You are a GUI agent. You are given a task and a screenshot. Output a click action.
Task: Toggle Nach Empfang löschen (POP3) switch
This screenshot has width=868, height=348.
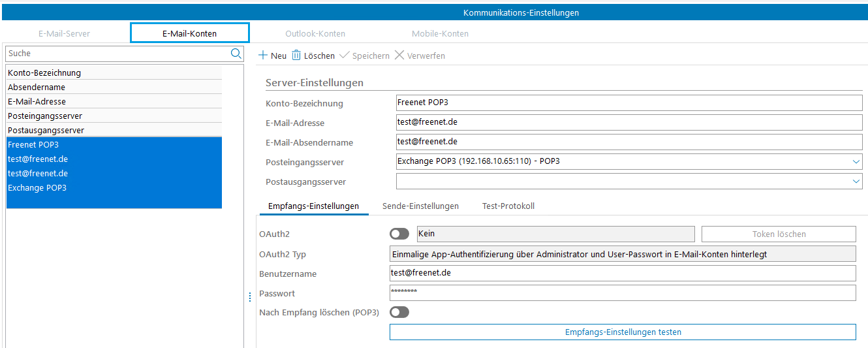tap(399, 312)
